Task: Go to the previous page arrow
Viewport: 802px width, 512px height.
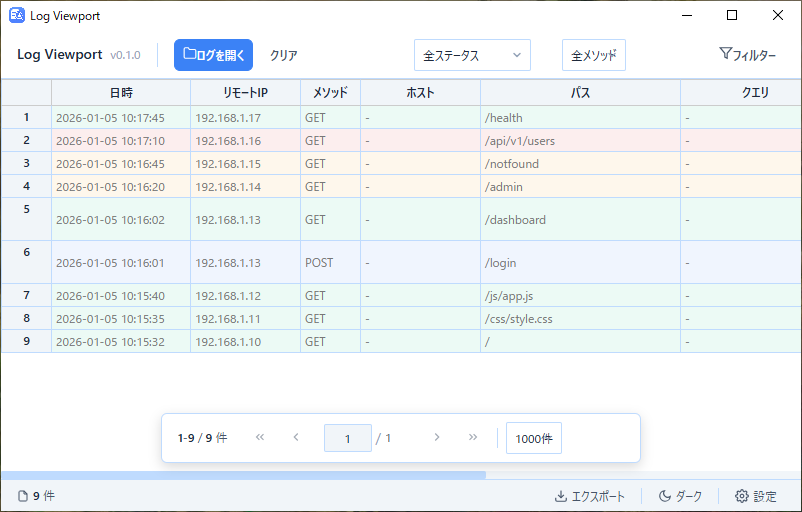Action: 296,438
